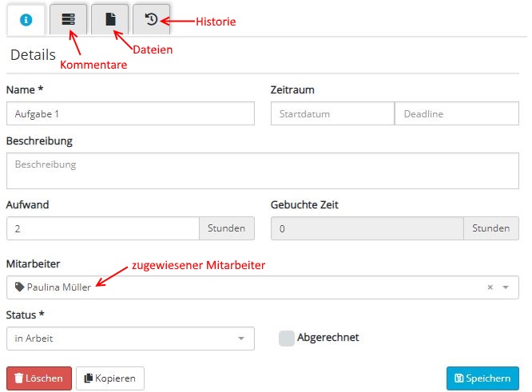The width and height of the screenshot is (532, 392).
Task: Select the Deadline date field
Action: coord(456,113)
